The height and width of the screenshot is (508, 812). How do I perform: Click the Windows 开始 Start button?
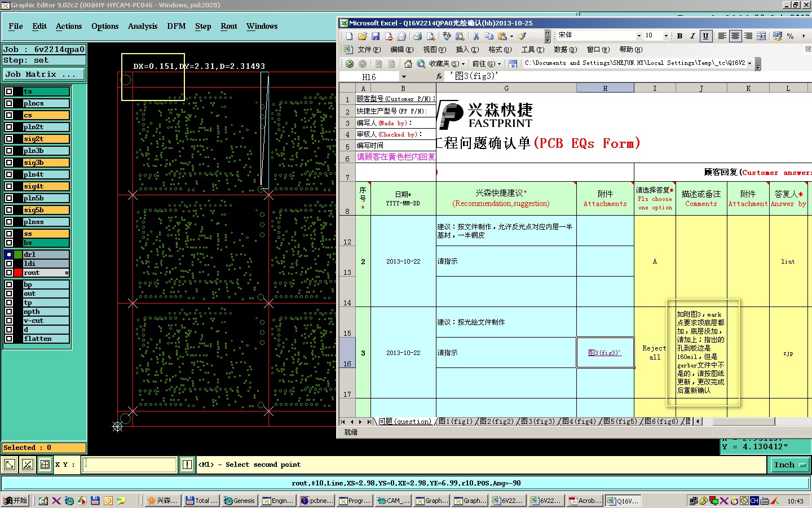coord(15,501)
